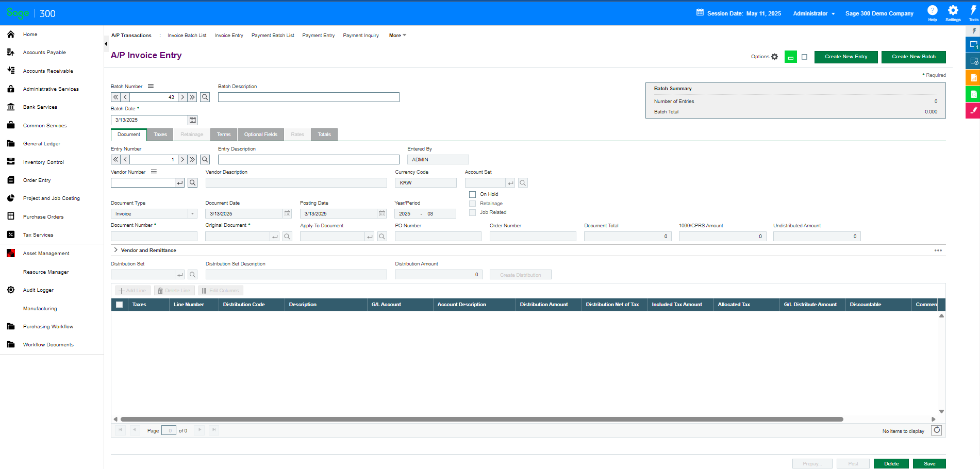Screen dimensions: 980x469
Task: Toggle the Retainage checkbox
Action: [472, 204]
